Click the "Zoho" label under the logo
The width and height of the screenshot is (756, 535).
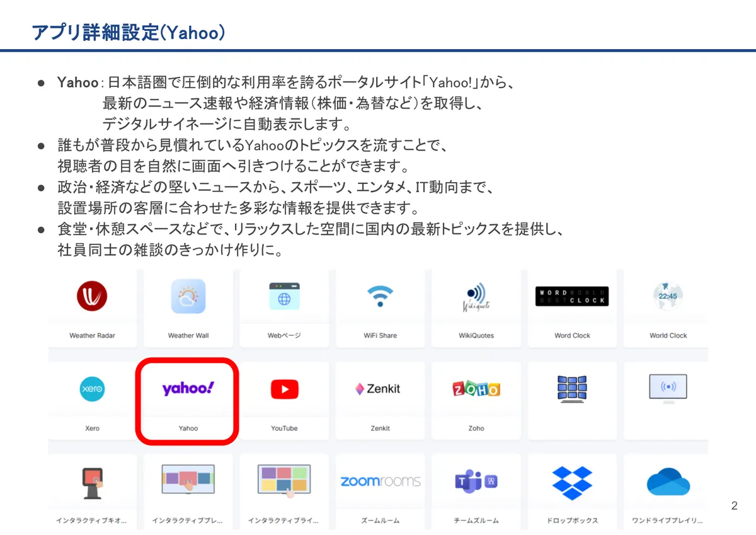pos(476,429)
